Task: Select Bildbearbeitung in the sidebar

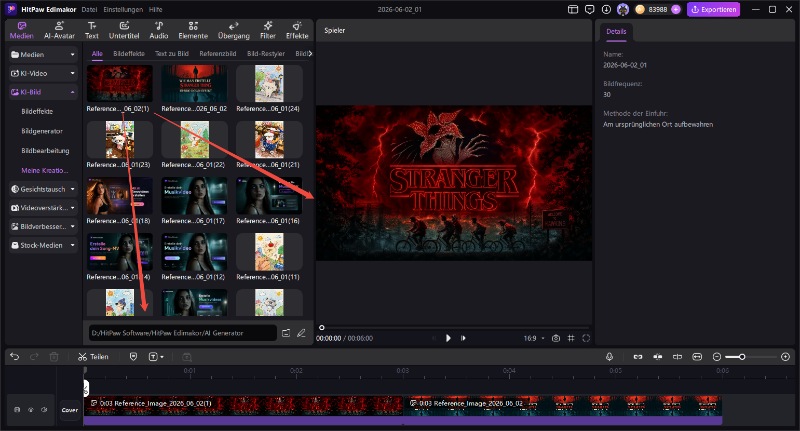Action: click(x=45, y=150)
